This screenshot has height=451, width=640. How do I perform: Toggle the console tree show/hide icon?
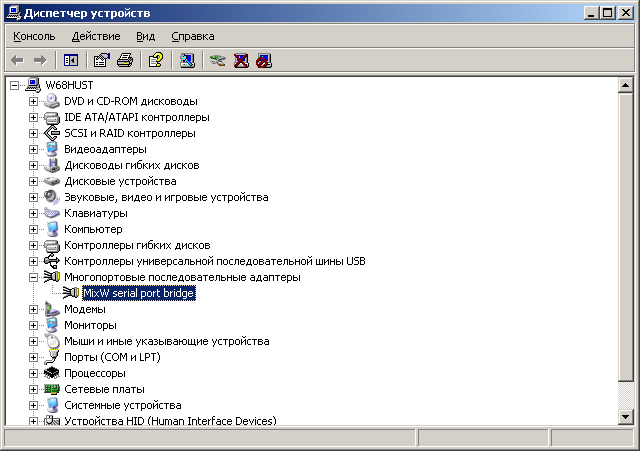(71, 60)
